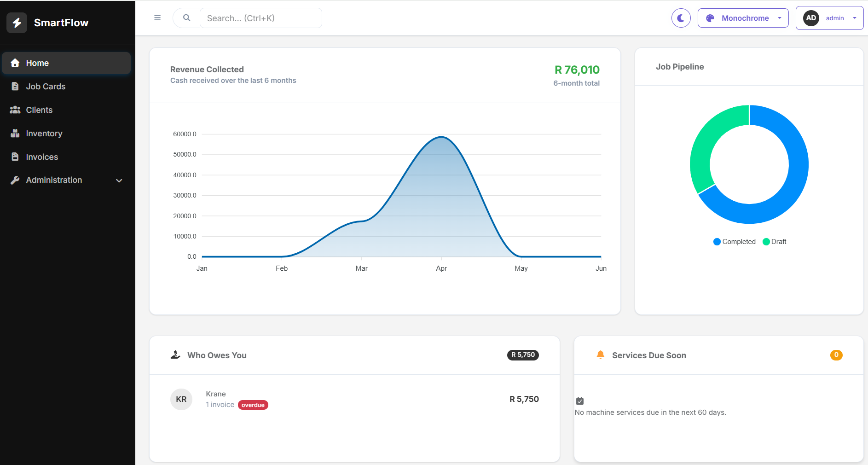Click the R 5,750 total badge

pos(523,355)
